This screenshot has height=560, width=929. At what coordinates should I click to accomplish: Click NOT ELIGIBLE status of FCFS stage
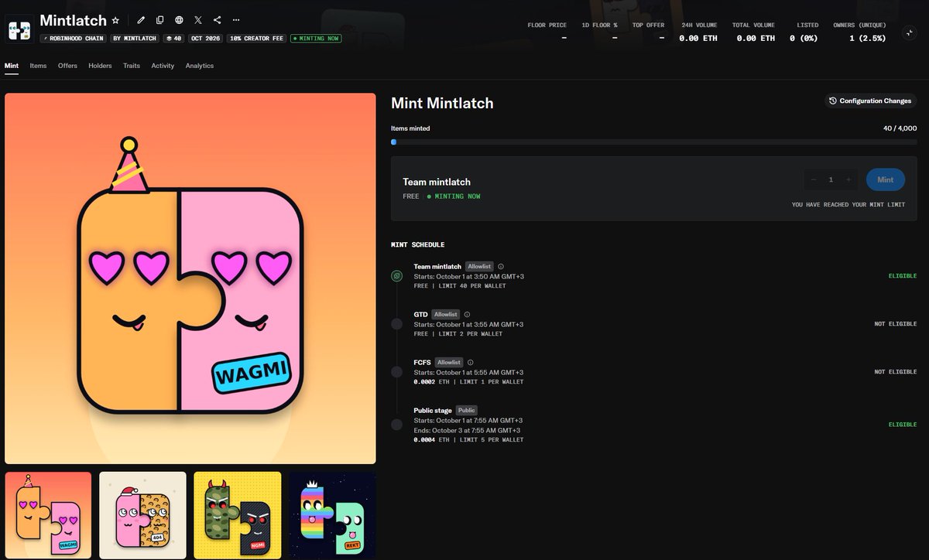(x=896, y=372)
